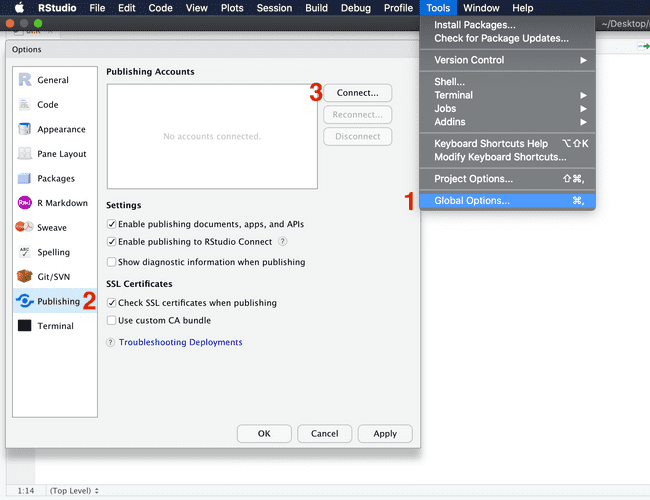650x500 pixels.
Task: Click the Git/SVN crate icon
Action: pyautogui.click(x=25, y=276)
